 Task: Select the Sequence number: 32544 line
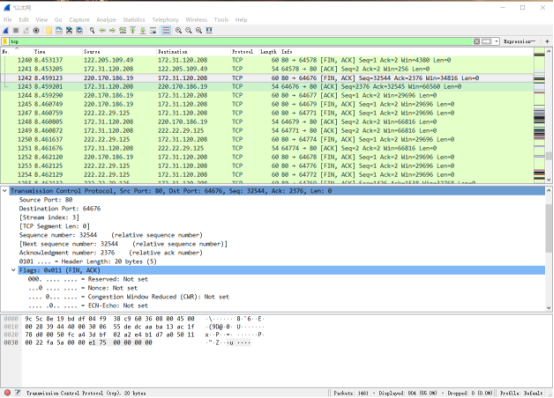111,235
